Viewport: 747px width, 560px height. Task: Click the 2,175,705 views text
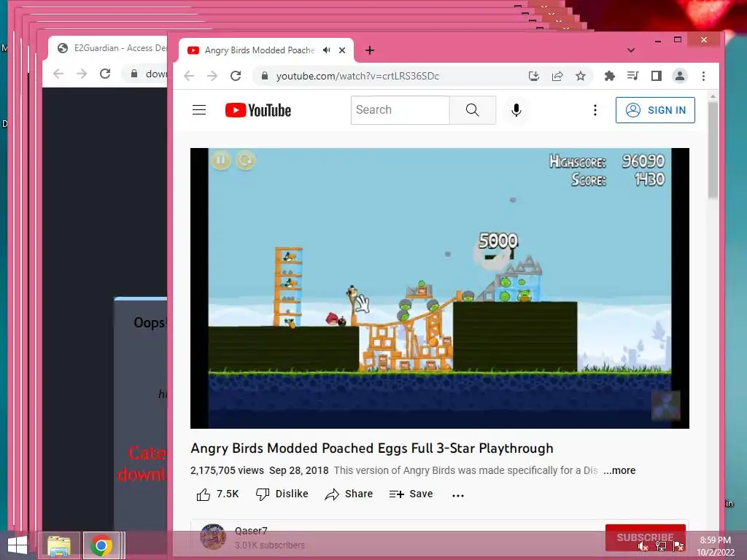click(228, 470)
